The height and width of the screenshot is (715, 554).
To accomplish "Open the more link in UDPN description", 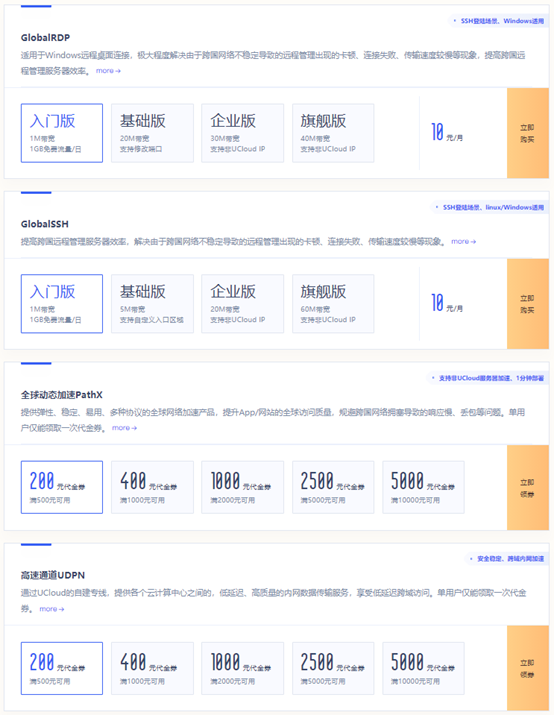I will click(x=52, y=609).
